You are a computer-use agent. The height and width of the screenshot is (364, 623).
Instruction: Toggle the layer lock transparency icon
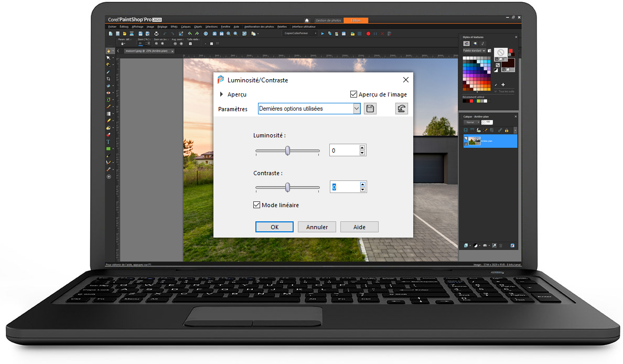click(x=507, y=130)
